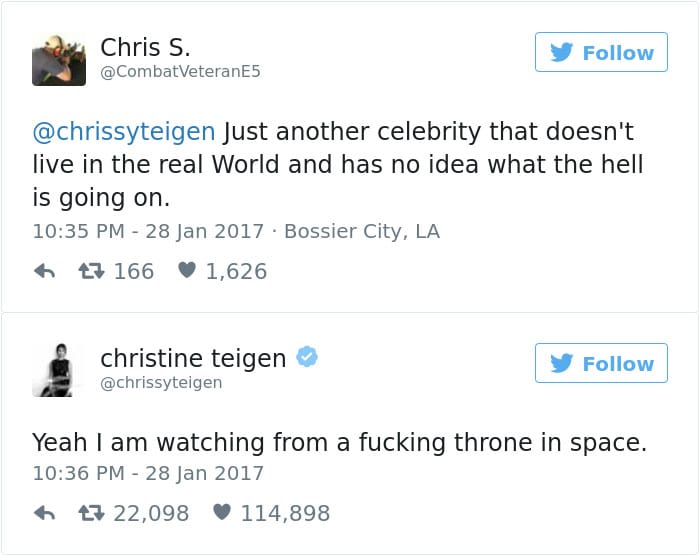Screen dimensions: 700x556
Task: Click the Bossier City, LA location
Action: pyautogui.click(x=362, y=231)
